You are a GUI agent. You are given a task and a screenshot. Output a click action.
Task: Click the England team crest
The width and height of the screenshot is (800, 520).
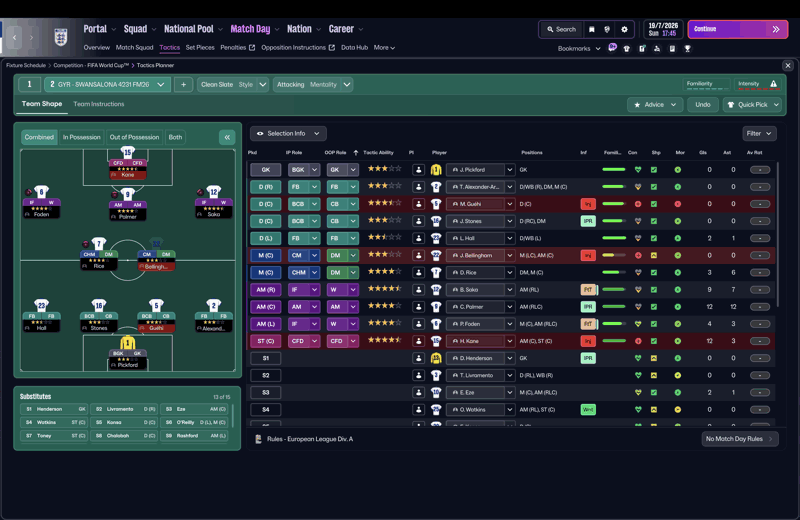coord(61,37)
